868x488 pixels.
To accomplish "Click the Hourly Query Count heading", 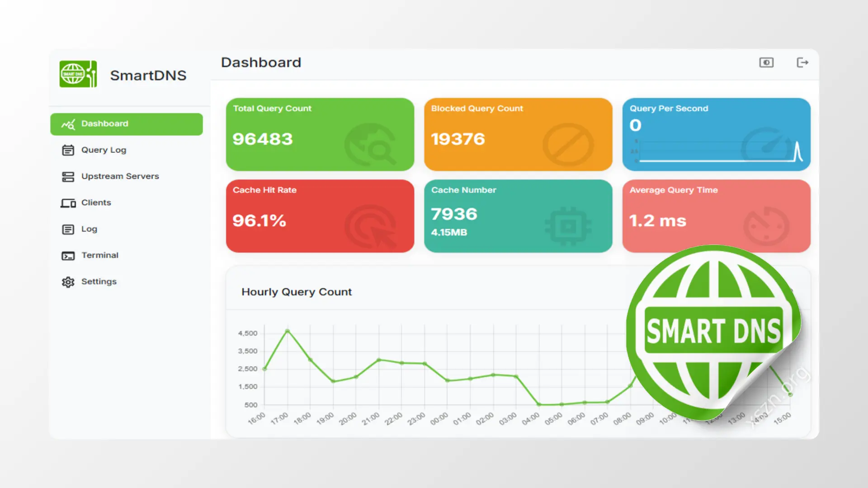I will click(297, 292).
